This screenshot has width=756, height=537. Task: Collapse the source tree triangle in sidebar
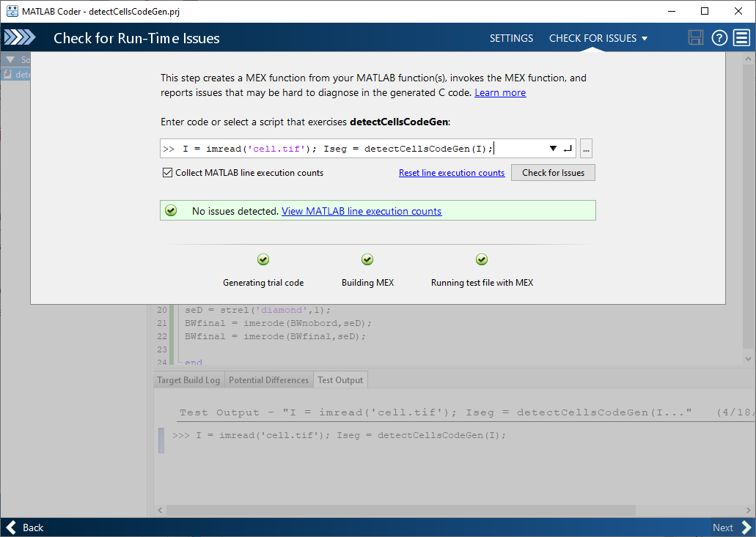[x=10, y=60]
